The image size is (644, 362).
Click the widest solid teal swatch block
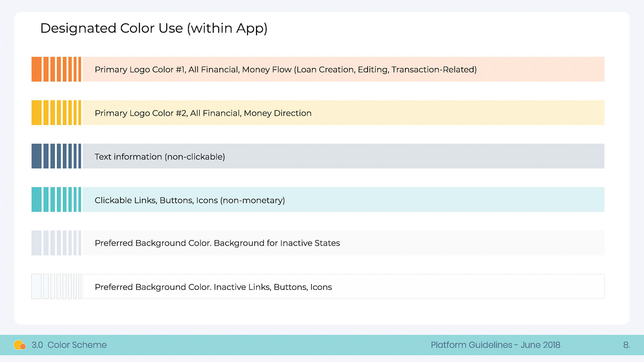[x=37, y=200]
